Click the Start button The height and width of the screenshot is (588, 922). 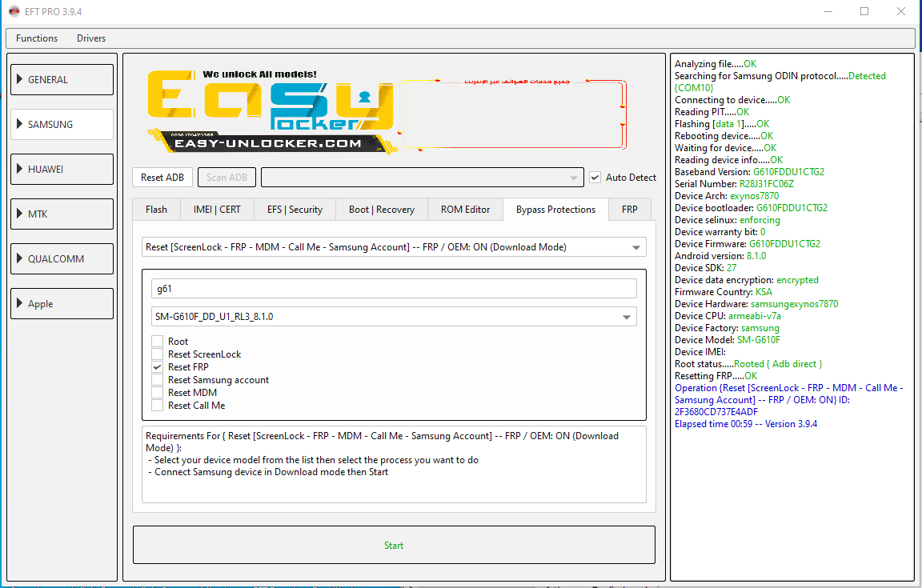click(394, 545)
